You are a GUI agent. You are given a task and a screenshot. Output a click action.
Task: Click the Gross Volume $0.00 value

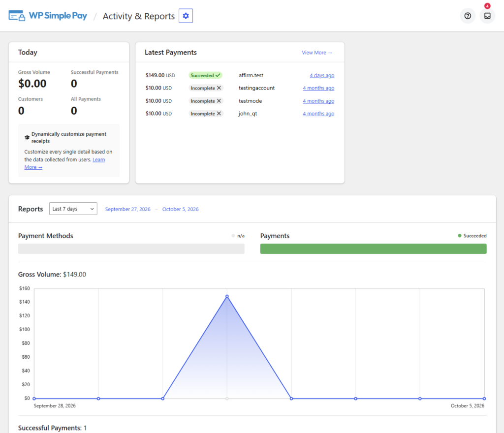click(x=32, y=84)
